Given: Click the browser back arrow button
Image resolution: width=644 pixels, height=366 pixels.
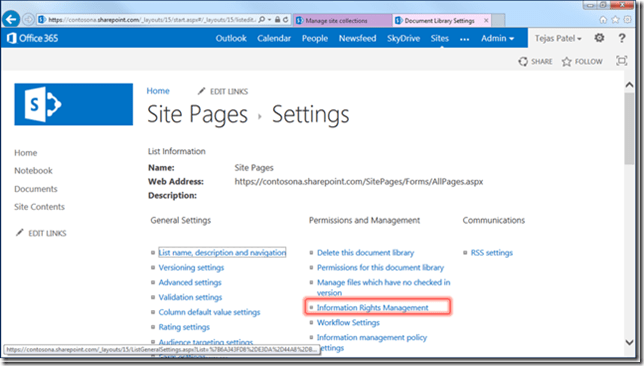Looking at the screenshot, I should (11, 19).
